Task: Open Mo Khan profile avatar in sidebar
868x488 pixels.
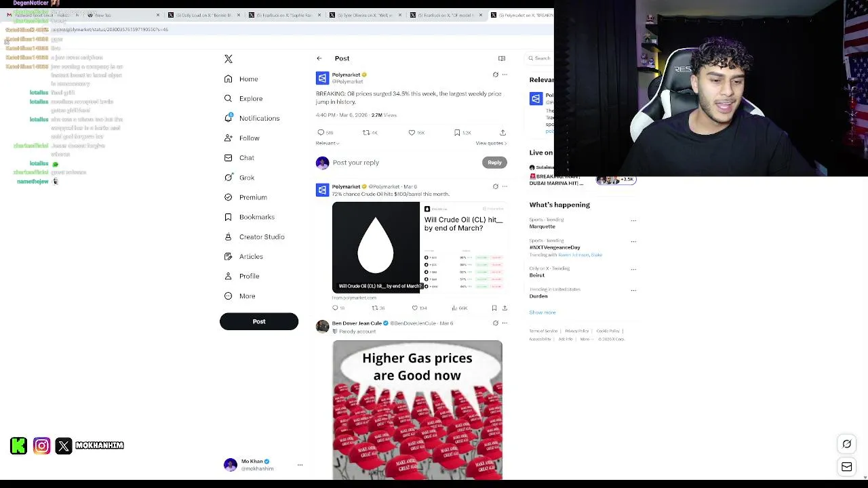Action: click(x=231, y=465)
